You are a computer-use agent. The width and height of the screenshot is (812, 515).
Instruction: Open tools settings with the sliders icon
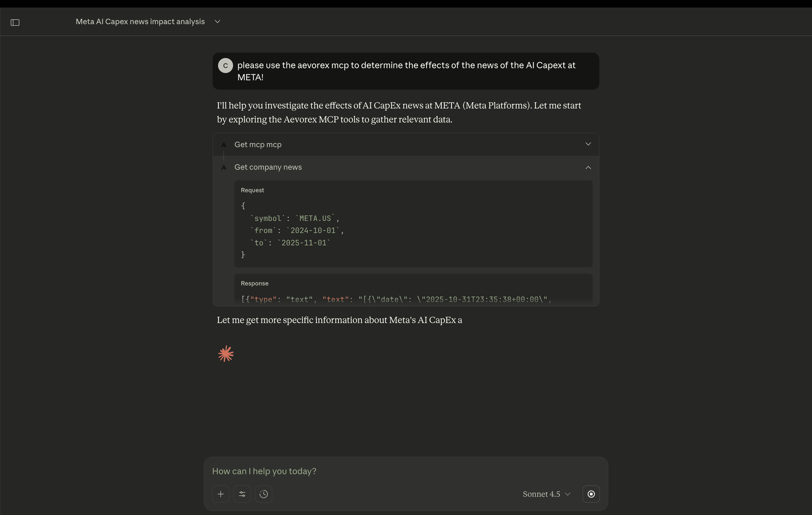click(x=242, y=494)
